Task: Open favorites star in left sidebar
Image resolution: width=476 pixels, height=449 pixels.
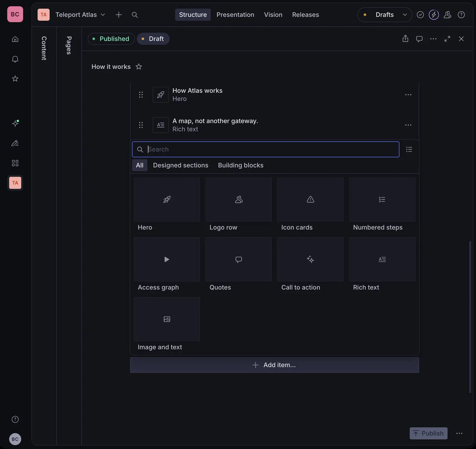Action: coord(15,79)
